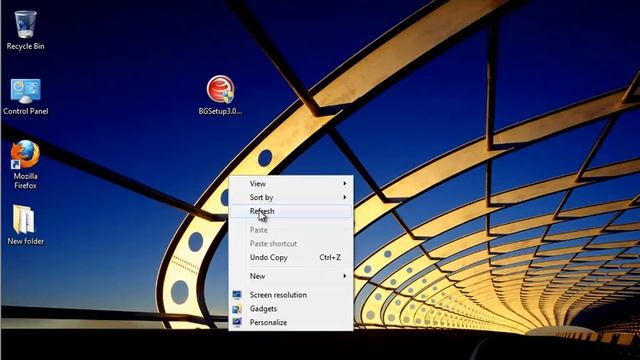The height and width of the screenshot is (360, 640).
Task: Click the Ctrl+Z shortcut text
Action: (330, 258)
